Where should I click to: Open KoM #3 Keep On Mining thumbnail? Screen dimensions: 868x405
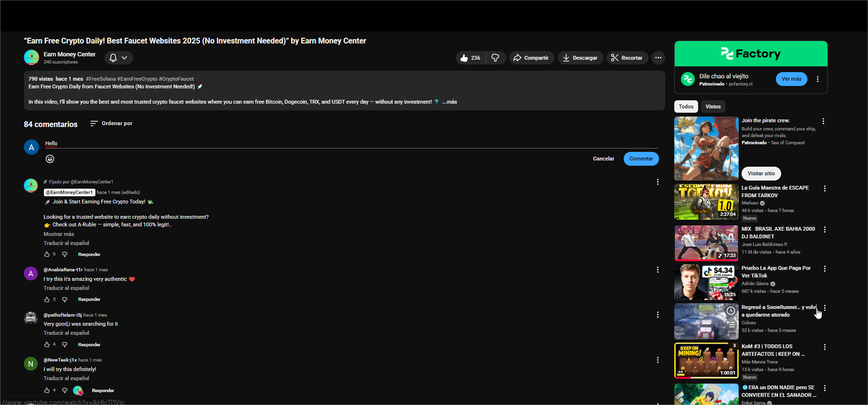point(706,361)
